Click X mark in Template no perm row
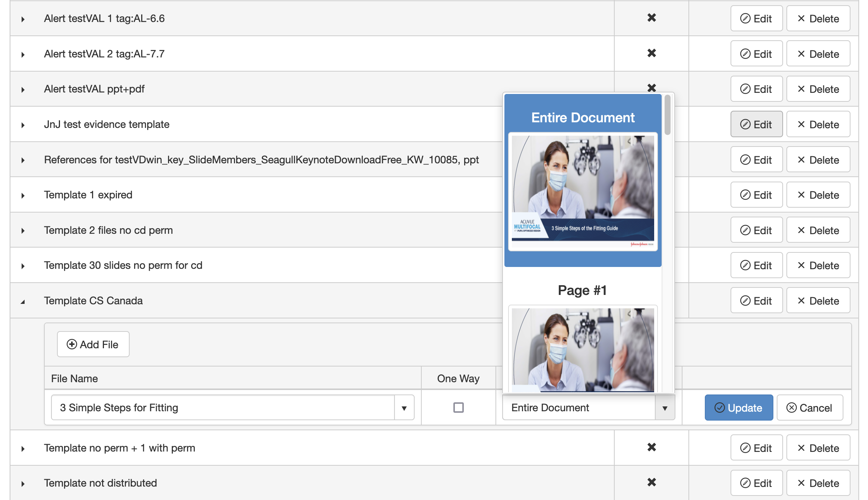The image size is (868, 500). point(651,447)
